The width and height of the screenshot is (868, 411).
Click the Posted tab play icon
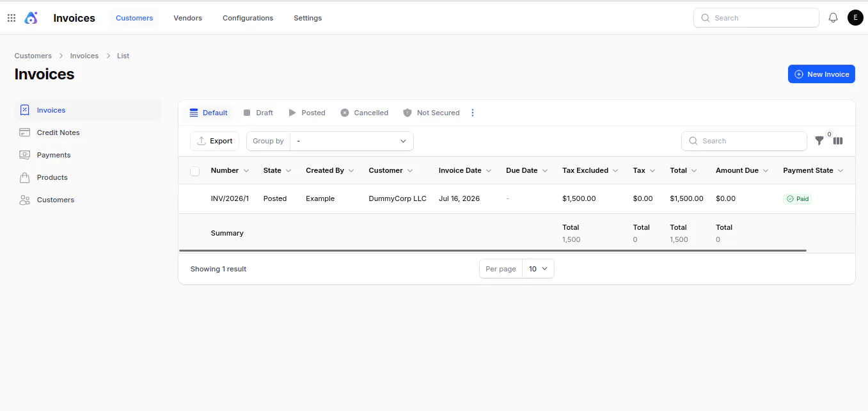point(292,113)
